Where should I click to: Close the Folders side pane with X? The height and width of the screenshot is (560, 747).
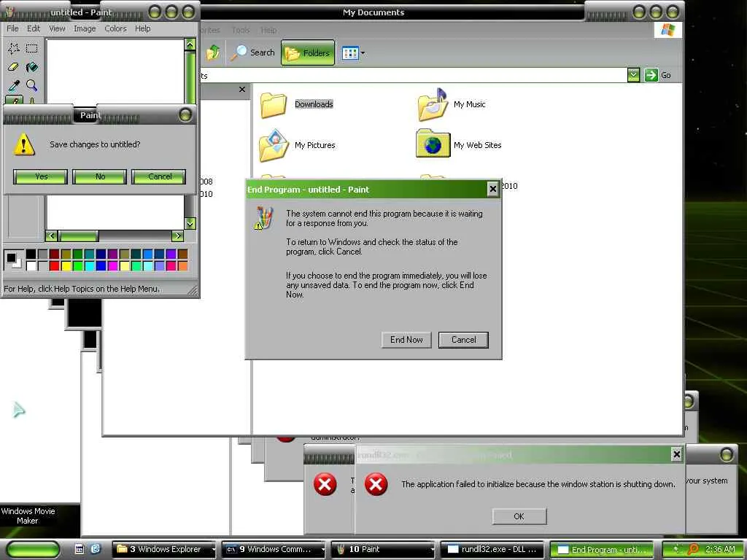click(242, 89)
